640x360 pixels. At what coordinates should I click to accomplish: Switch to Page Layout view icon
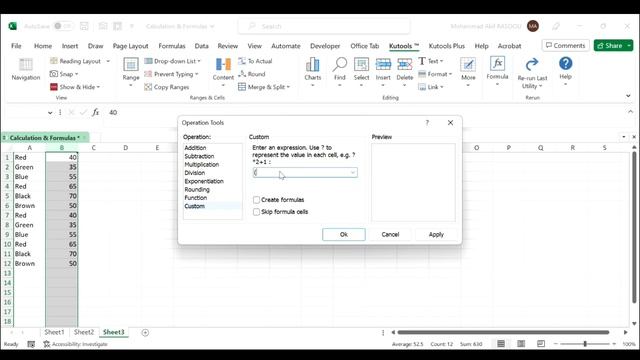[x=521, y=344]
